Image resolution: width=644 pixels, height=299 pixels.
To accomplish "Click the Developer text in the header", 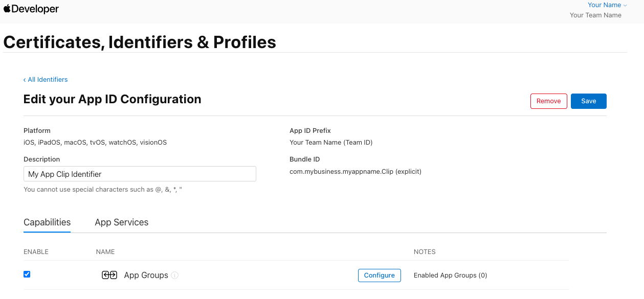I will pos(35,9).
